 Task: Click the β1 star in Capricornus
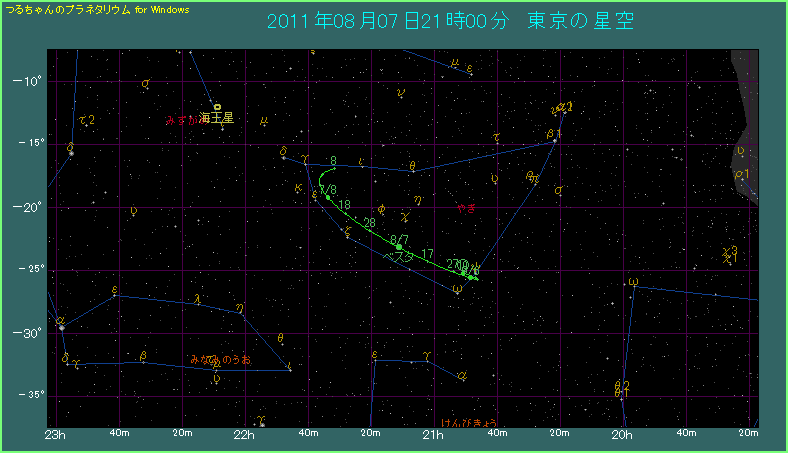pos(555,141)
